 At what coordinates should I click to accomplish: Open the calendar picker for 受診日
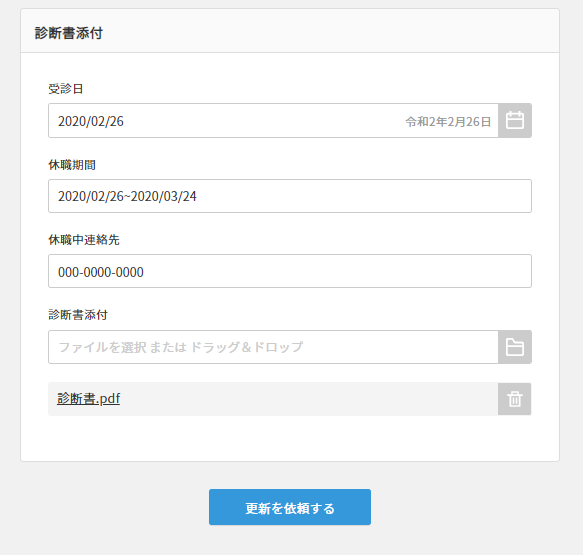point(515,121)
